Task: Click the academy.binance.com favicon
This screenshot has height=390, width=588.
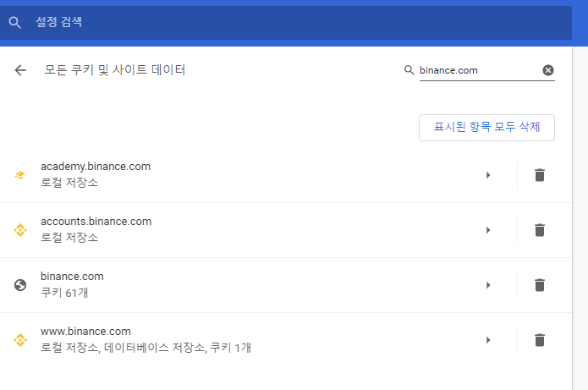Action: 19,175
